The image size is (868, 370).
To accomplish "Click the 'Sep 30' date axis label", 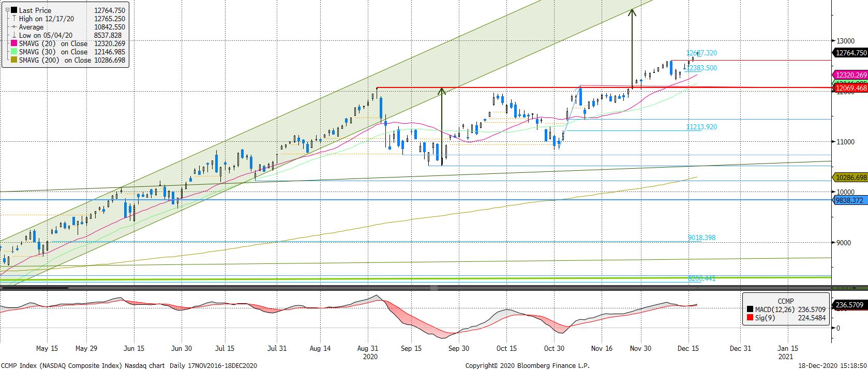I will [459, 348].
